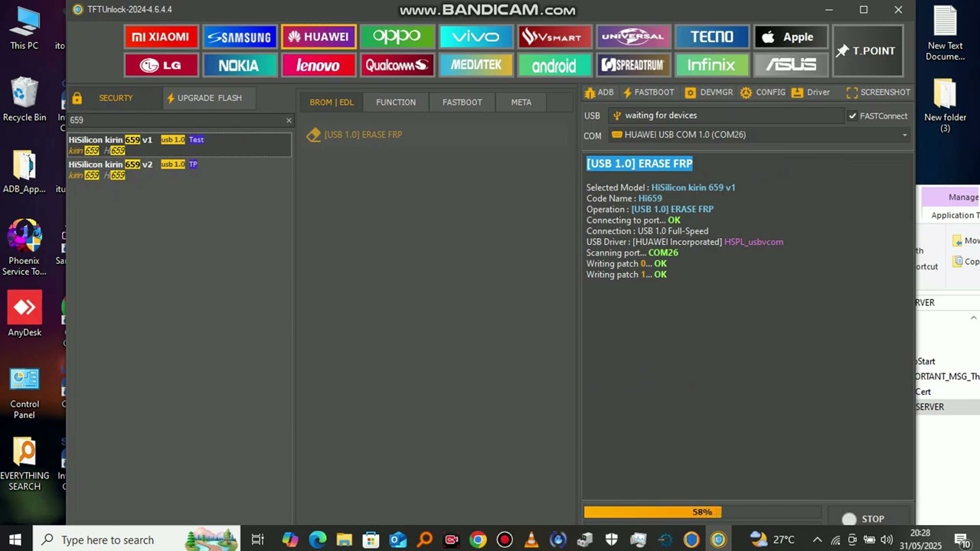Image resolution: width=980 pixels, height=551 pixels.
Task: Select HiSilicon kirin 659 v2 model
Action: coord(179,170)
